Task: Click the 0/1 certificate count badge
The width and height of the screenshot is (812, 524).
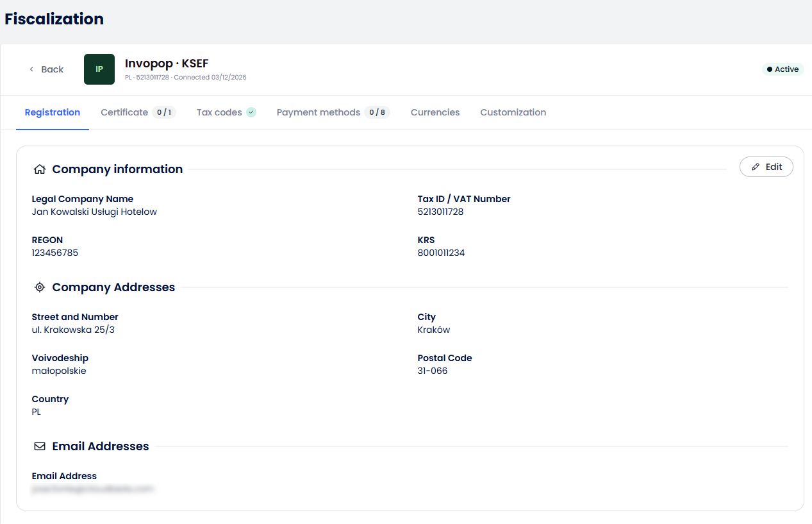Action: pos(165,112)
